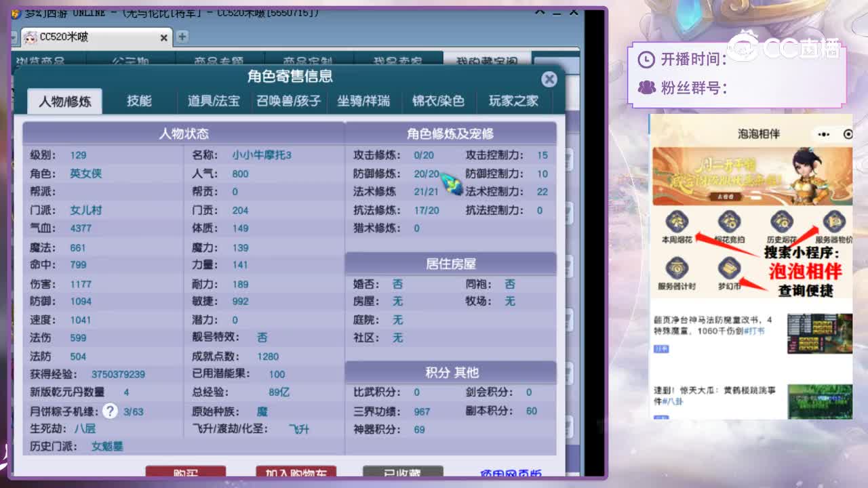Click the red 购买 button

(x=185, y=472)
